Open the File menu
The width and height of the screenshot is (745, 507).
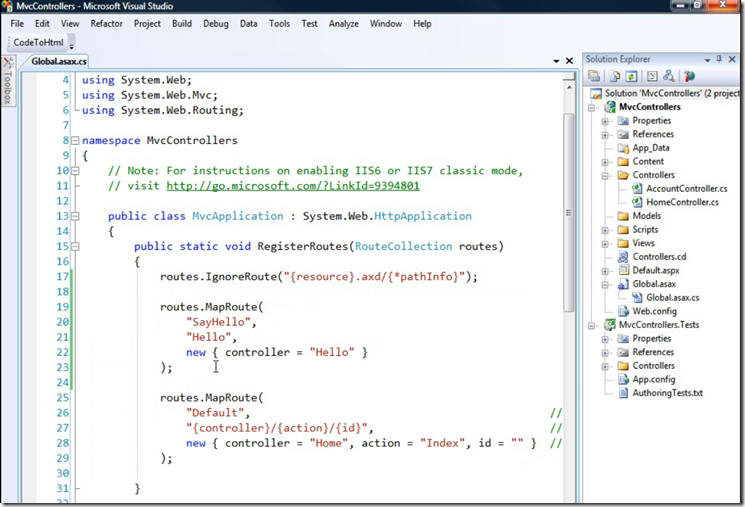click(x=17, y=23)
